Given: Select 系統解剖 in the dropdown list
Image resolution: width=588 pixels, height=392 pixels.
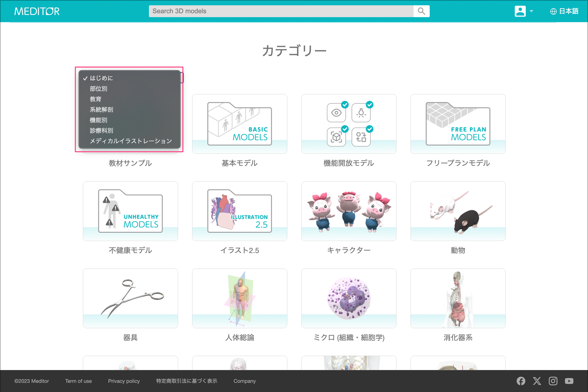Looking at the screenshot, I should pyautogui.click(x=101, y=110).
